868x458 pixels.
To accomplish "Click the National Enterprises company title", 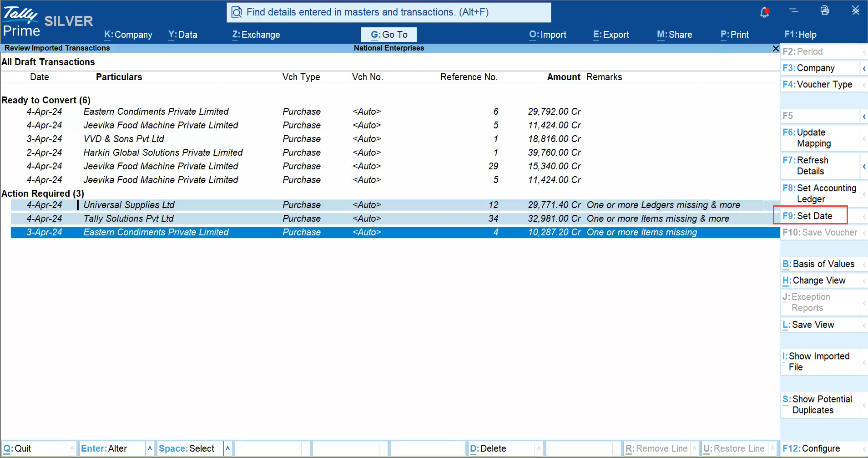I will point(389,48).
